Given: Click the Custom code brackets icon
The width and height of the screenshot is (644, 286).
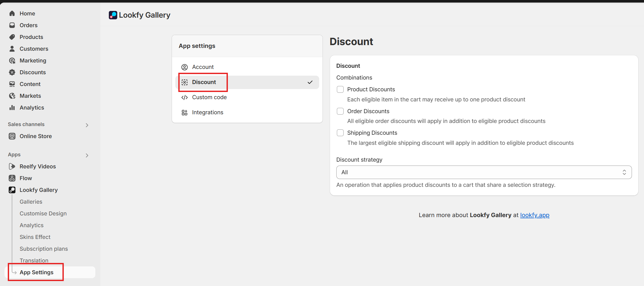Looking at the screenshot, I should (x=185, y=97).
